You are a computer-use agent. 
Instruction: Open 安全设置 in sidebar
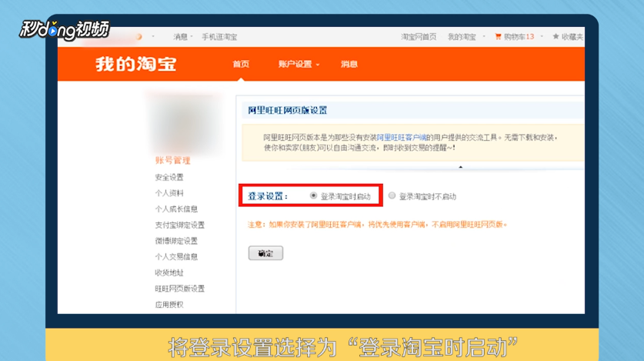pyautogui.click(x=169, y=177)
